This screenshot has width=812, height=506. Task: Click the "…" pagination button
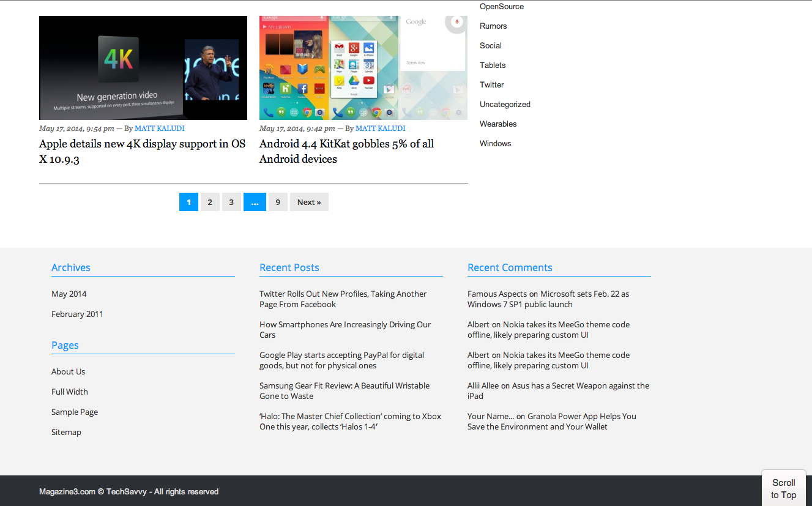pyautogui.click(x=255, y=202)
